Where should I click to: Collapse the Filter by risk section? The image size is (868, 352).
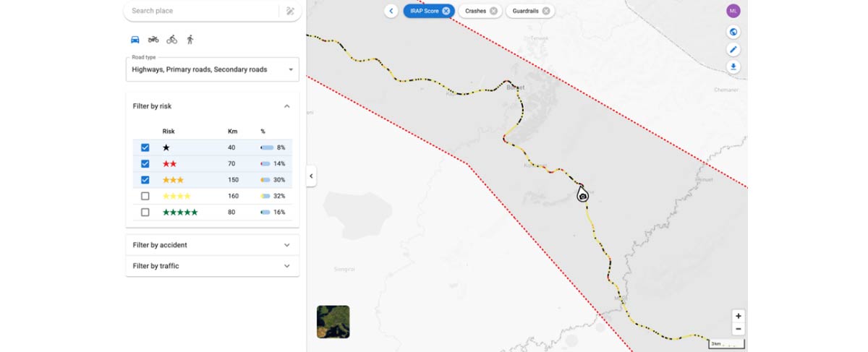286,106
